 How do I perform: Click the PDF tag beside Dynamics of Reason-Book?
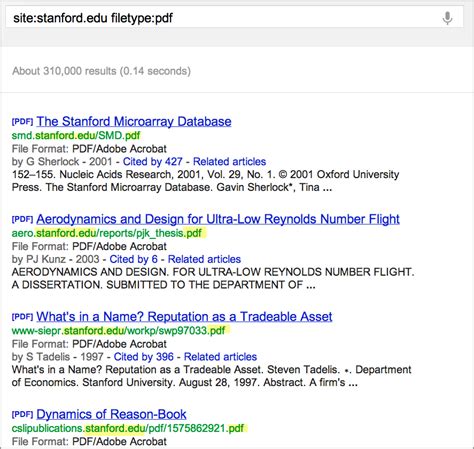tap(22, 414)
